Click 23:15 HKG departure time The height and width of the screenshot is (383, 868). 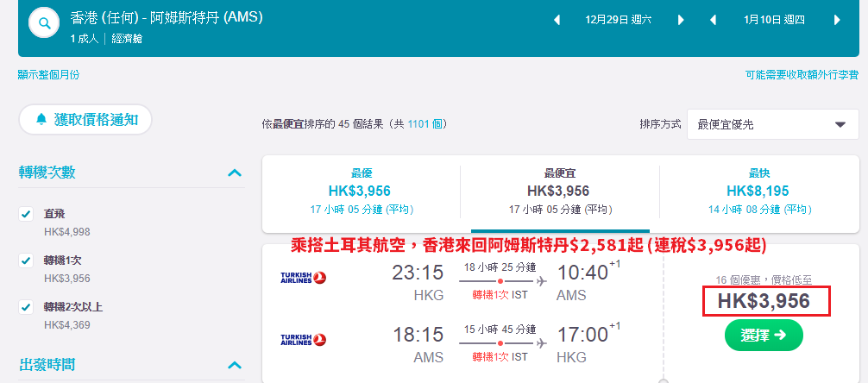click(418, 273)
